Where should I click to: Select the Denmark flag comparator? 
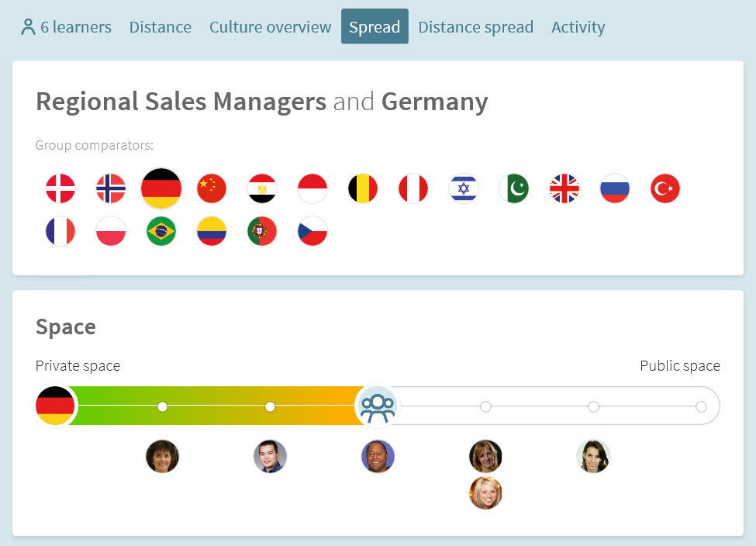pos(60,188)
